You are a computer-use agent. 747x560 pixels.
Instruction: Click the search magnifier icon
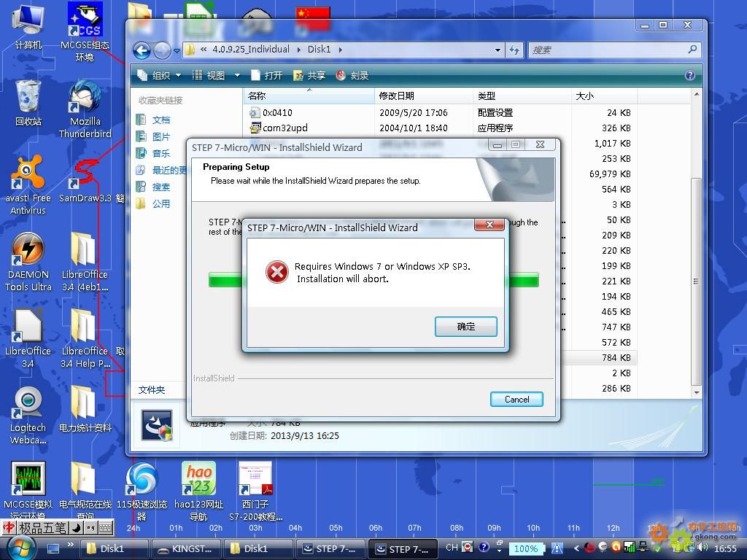click(x=693, y=49)
